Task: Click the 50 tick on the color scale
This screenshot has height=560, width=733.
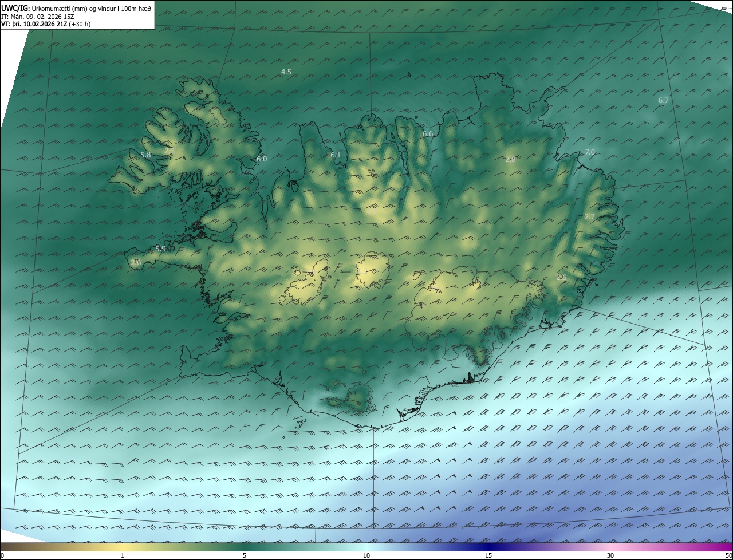Action: 728,555
